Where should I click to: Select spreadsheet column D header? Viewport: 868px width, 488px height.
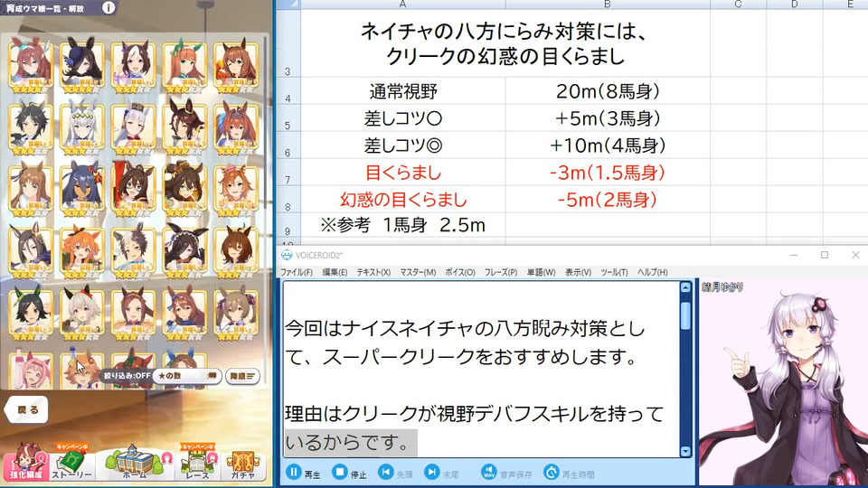coord(795,4)
